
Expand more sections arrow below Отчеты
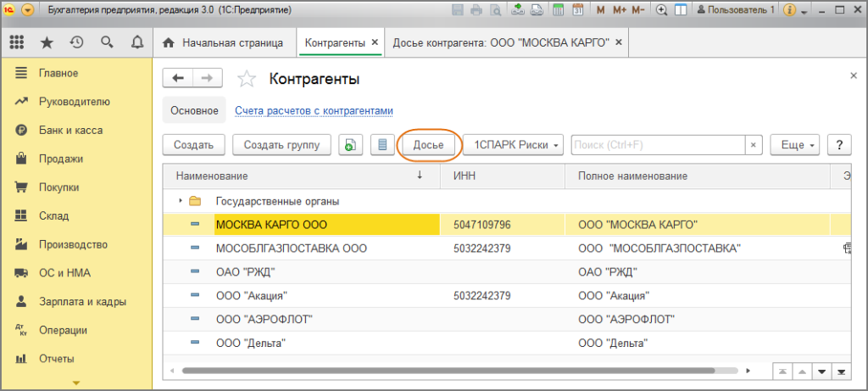click(76, 383)
